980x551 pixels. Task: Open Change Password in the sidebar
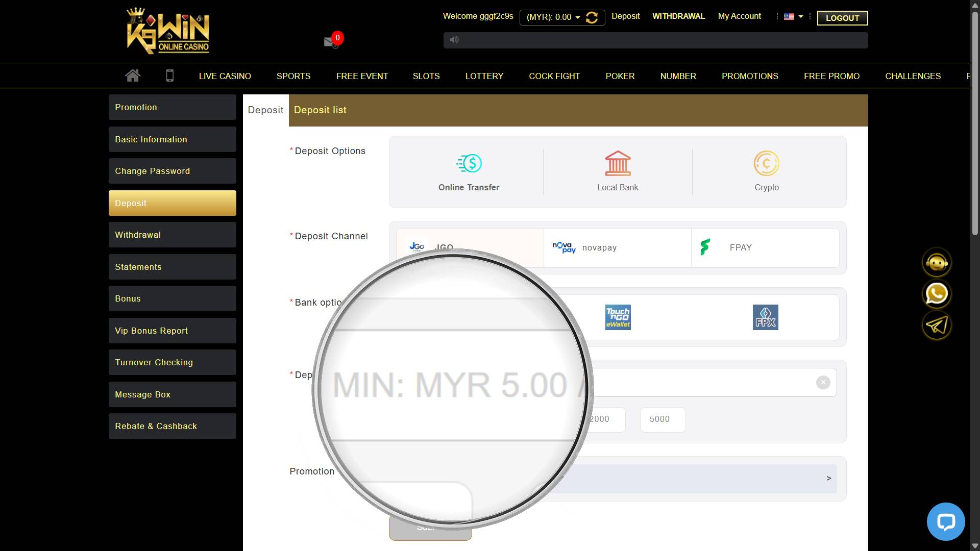pyautogui.click(x=173, y=171)
